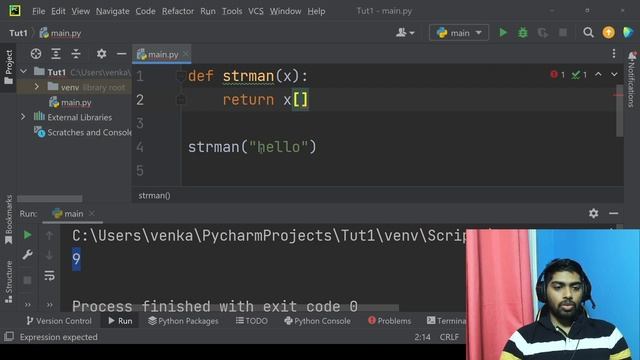Open the Refactor menu

coord(178,11)
